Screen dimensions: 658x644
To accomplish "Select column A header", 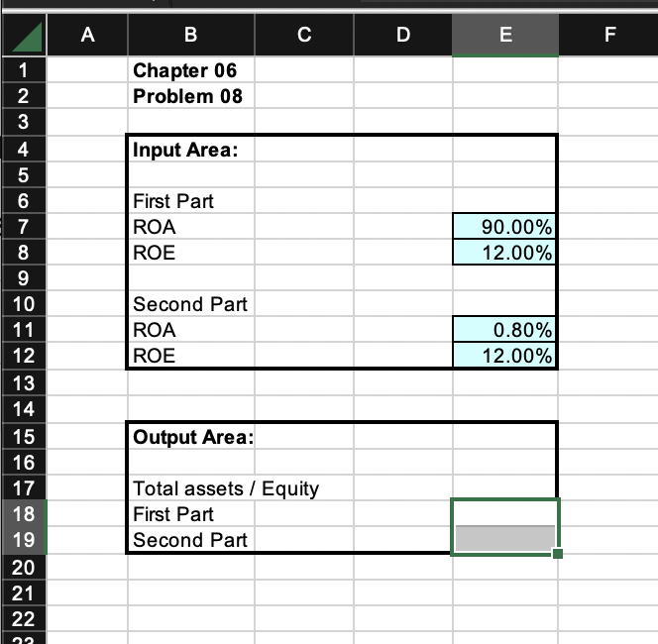I will pyautogui.click(x=87, y=35).
